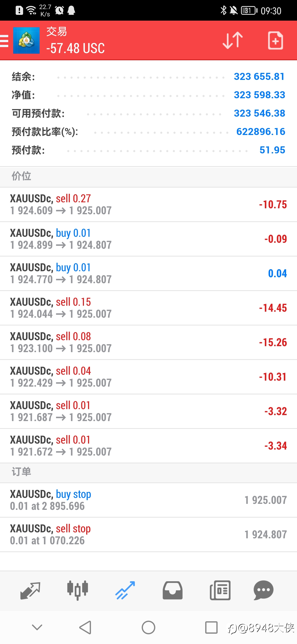297x644 pixels.
Task: Select the profitable buy position showing 0.04
Action: click(x=148, y=273)
